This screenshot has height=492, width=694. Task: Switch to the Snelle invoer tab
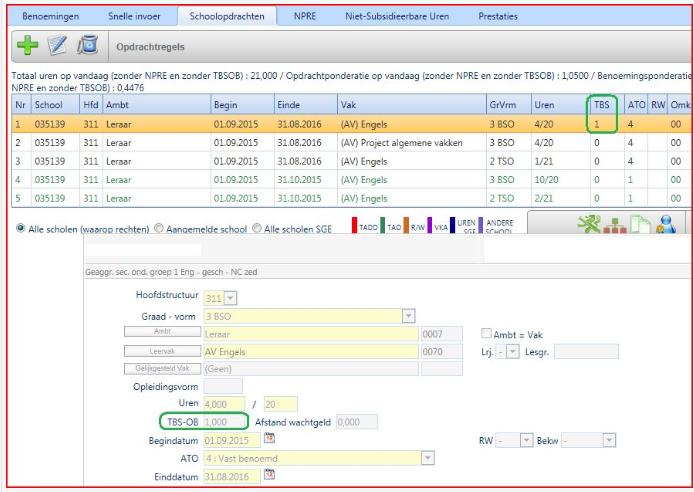[x=134, y=16]
